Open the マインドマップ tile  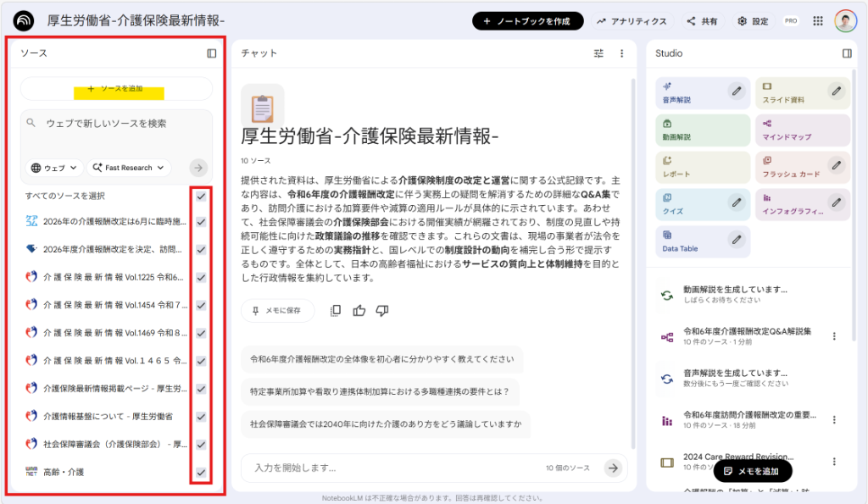tap(802, 130)
